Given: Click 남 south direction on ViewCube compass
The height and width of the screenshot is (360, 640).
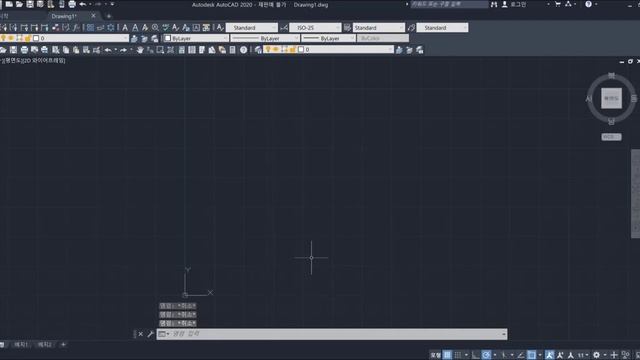Looking at the screenshot, I should pos(611,121).
